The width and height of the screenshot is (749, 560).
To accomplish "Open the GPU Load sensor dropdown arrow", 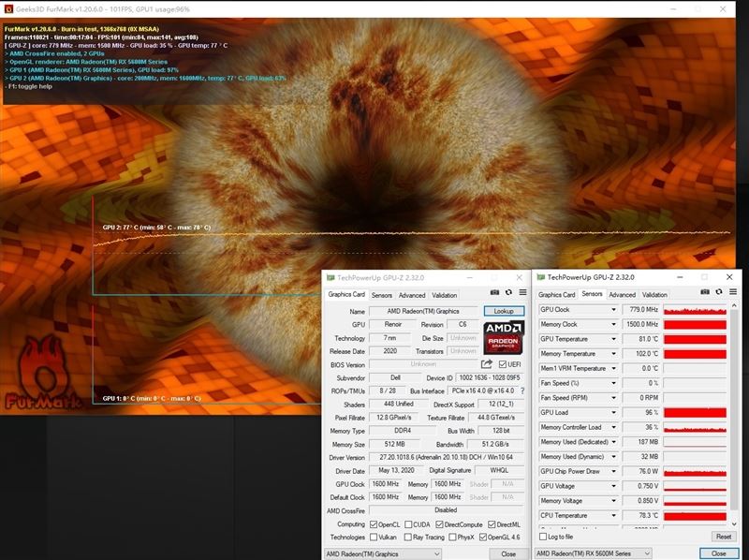I will pyautogui.click(x=614, y=413).
